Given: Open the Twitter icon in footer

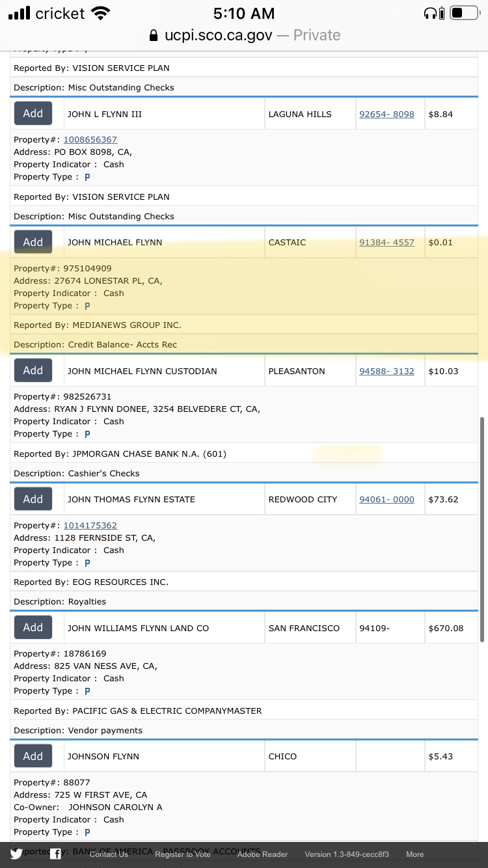Looking at the screenshot, I should click(16, 854).
